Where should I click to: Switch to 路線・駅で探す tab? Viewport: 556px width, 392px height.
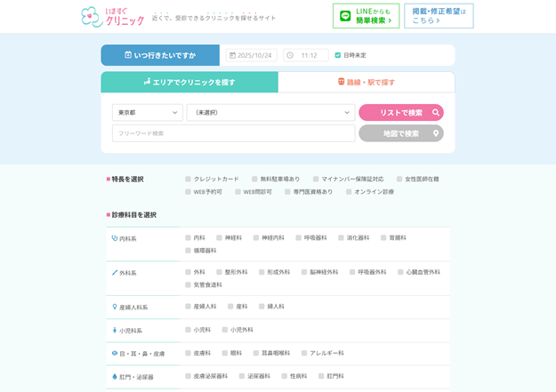point(367,83)
